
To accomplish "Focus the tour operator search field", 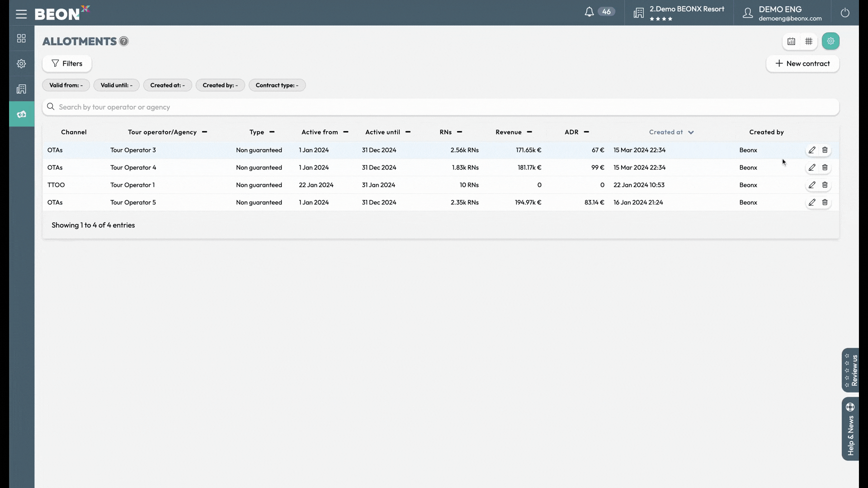I will pos(441,107).
